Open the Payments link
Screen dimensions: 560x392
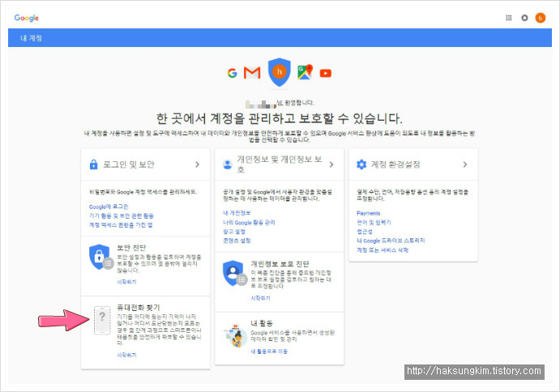tap(369, 213)
